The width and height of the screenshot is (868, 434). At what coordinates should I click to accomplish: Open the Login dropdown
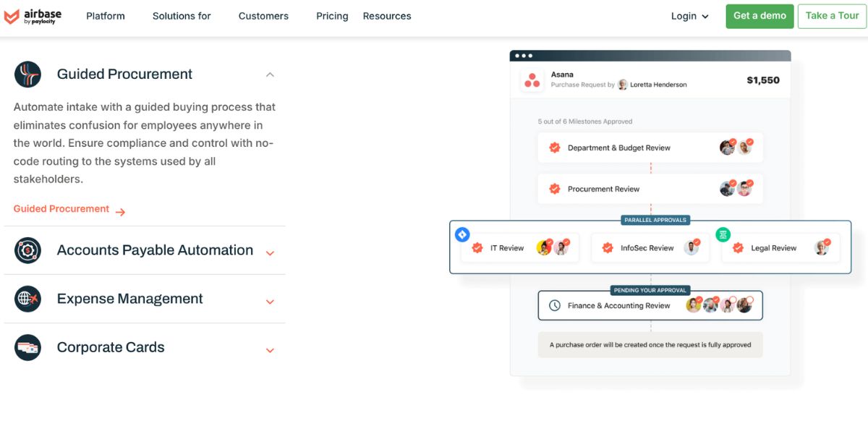[689, 15]
